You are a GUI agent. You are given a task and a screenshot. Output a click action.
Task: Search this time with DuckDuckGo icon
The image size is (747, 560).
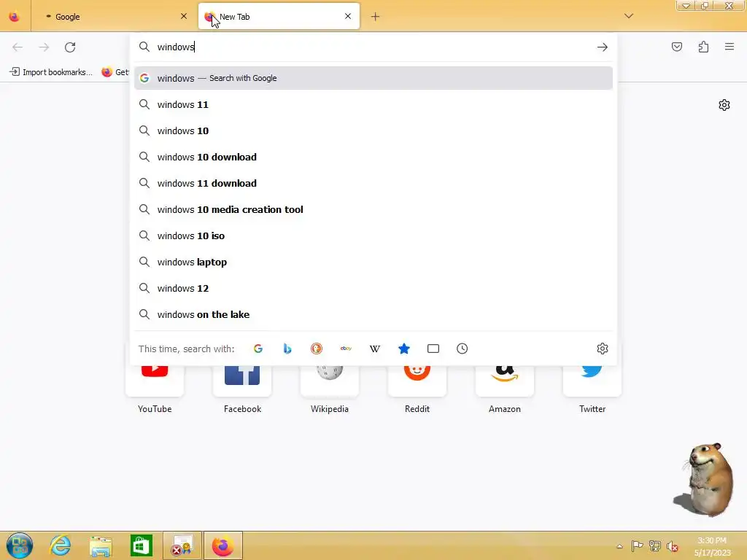point(317,349)
